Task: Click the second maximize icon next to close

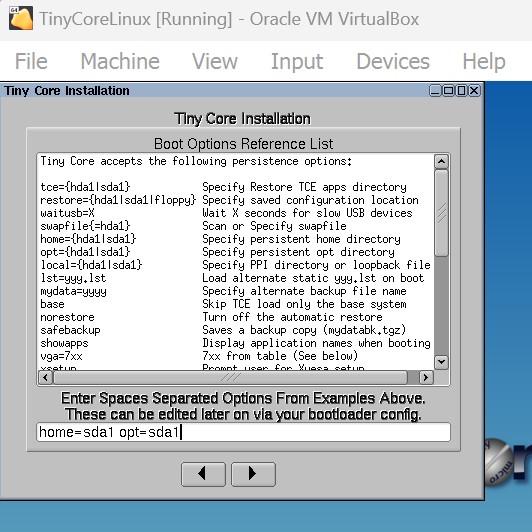Action: pos(461,91)
